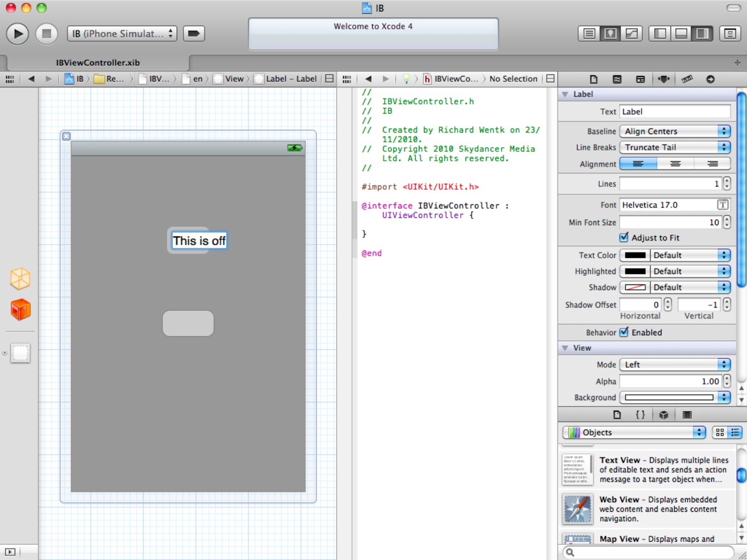Click the IBViewCo… header file breadcrumb

point(451,79)
